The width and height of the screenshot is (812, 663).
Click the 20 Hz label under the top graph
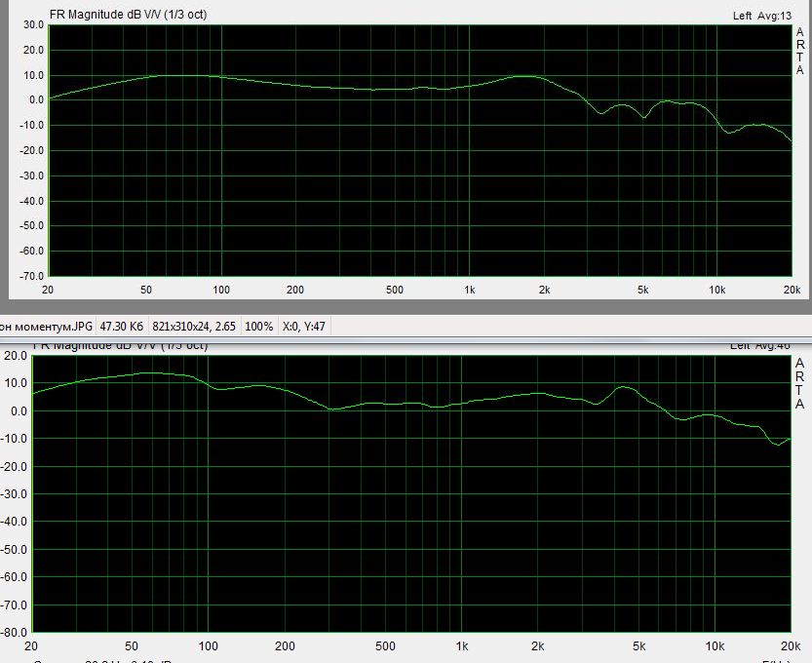pos(48,290)
